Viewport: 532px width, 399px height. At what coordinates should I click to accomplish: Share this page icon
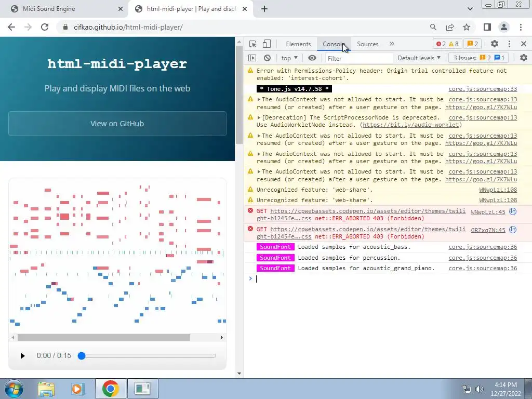click(450, 27)
